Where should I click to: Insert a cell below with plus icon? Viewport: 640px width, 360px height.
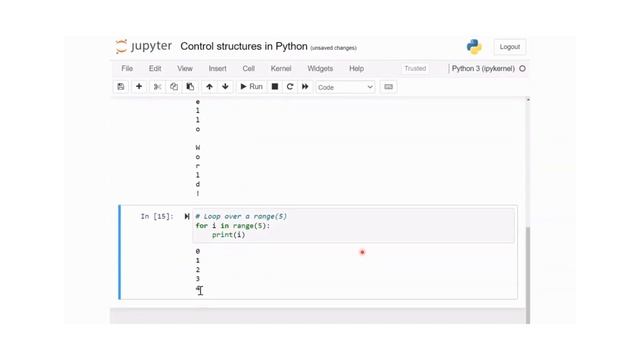click(x=139, y=87)
